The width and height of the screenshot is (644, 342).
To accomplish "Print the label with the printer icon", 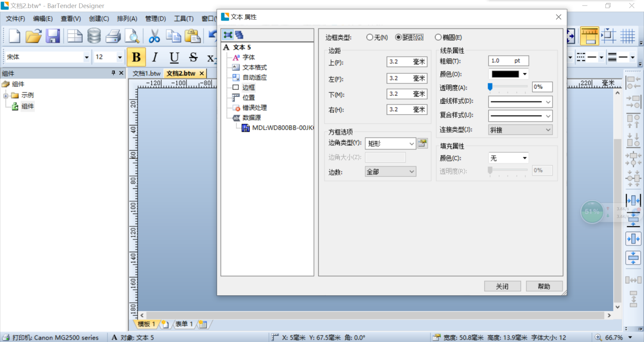I will (113, 36).
